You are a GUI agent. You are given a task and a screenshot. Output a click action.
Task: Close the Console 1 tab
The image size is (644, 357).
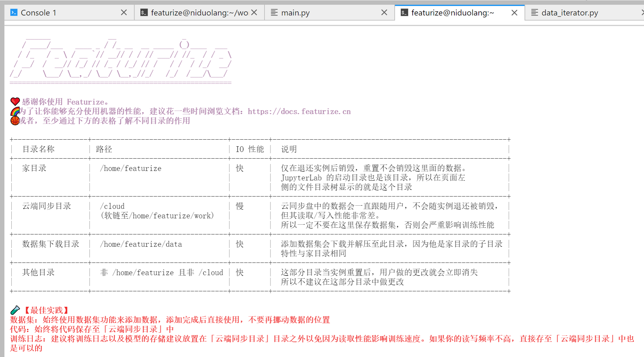(124, 13)
